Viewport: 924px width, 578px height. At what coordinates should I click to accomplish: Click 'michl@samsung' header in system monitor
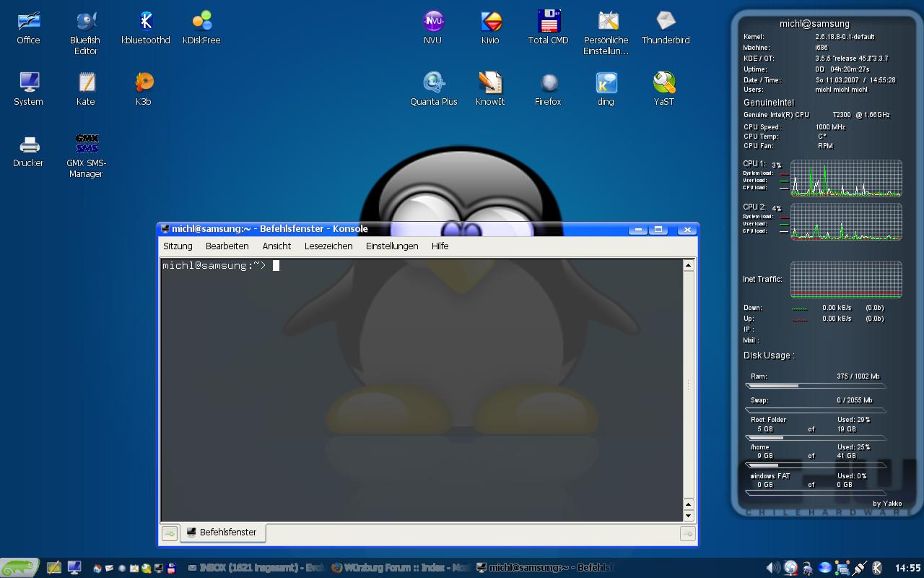point(814,24)
